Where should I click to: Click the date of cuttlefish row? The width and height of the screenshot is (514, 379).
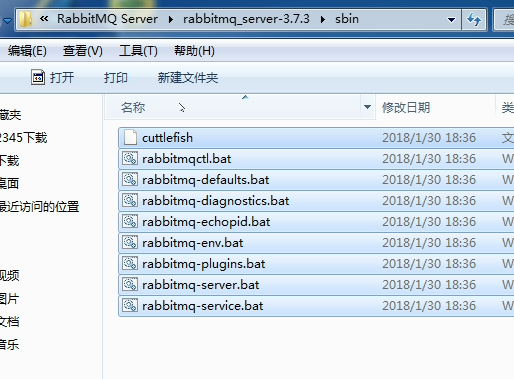[x=429, y=138]
